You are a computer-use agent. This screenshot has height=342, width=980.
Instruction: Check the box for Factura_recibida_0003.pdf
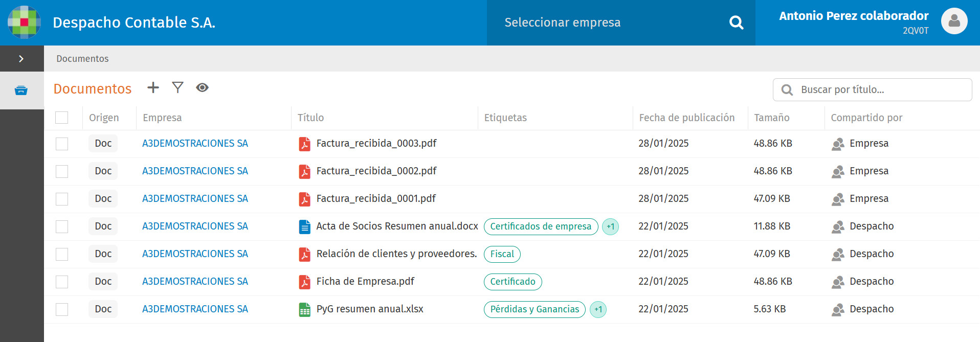(62, 144)
